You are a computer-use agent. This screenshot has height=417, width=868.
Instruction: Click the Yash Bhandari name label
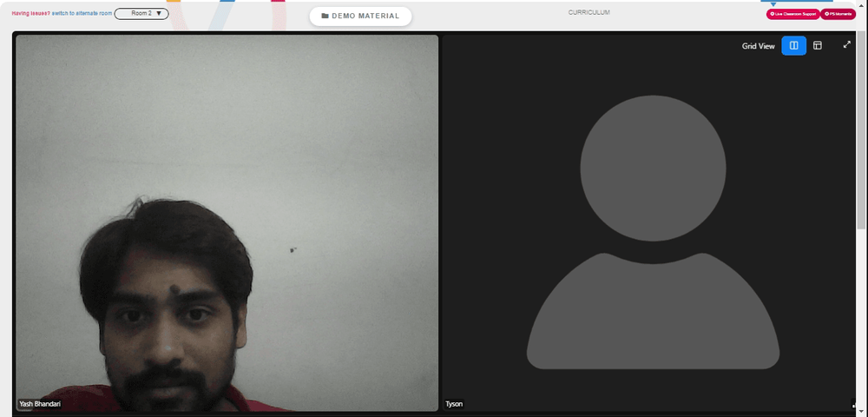(x=40, y=404)
